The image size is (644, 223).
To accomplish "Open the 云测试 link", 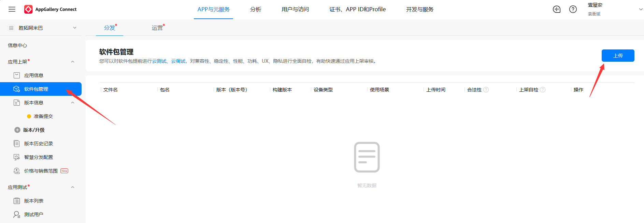I will point(159,61).
